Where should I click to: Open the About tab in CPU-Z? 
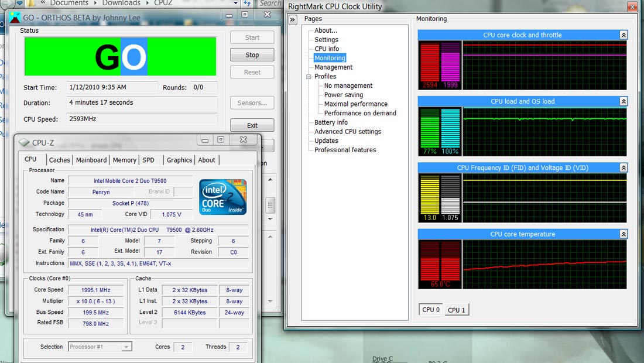tap(207, 160)
